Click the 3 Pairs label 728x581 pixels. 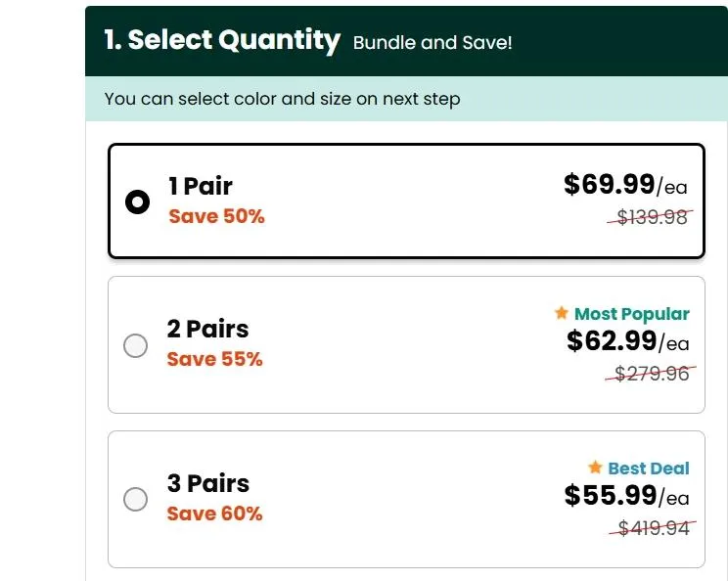(207, 483)
